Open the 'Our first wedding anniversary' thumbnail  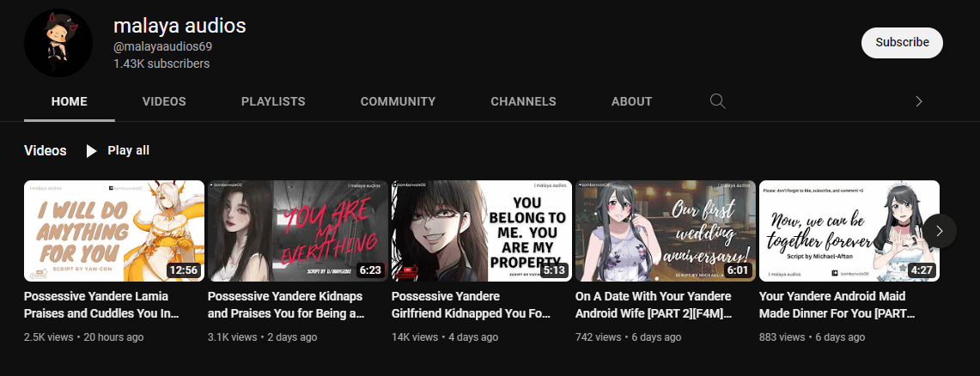pos(665,231)
